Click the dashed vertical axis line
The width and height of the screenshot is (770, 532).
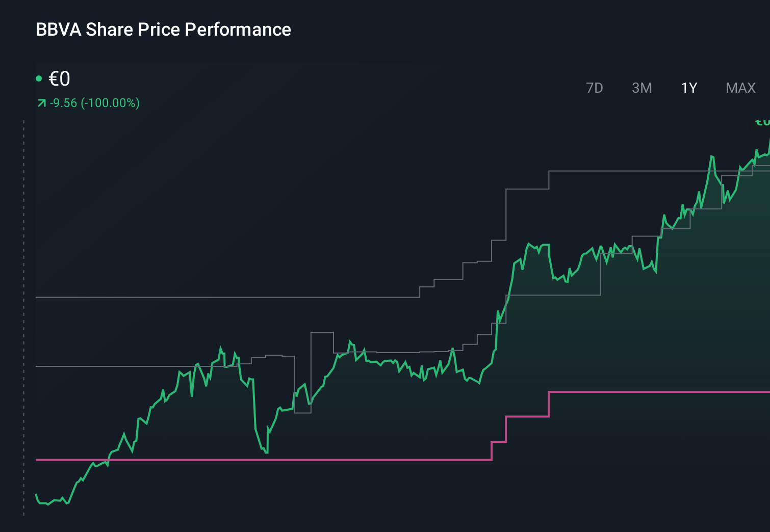pyautogui.click(x=23, y=306)
